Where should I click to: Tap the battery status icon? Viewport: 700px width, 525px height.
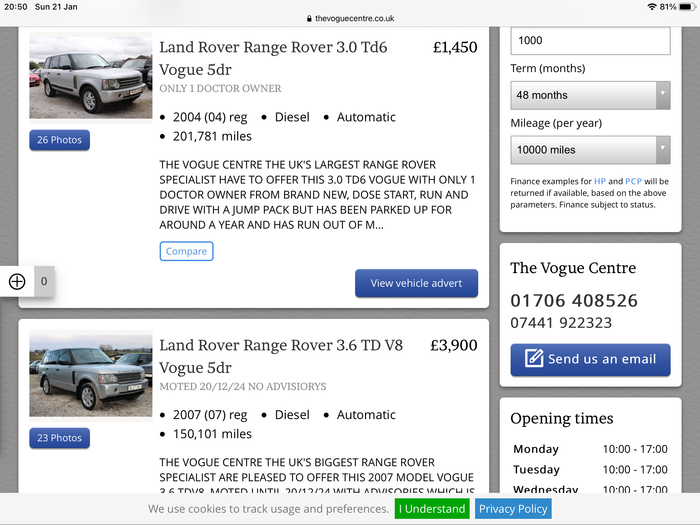(x=687, y=7)
